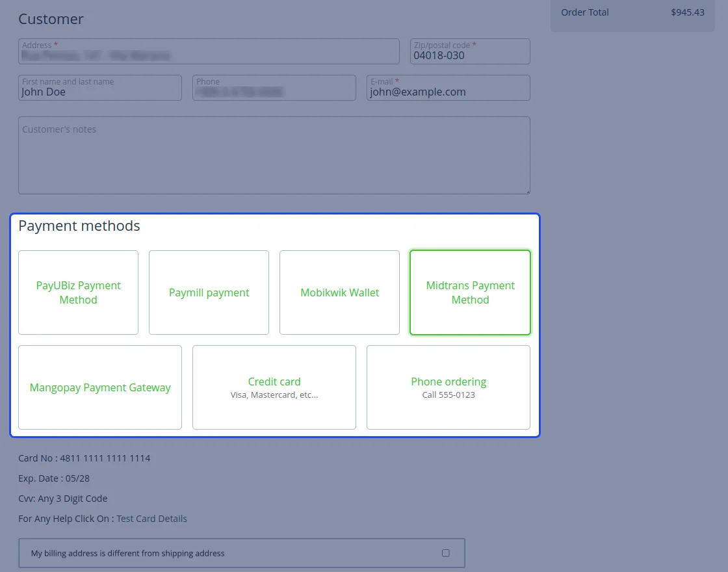Viewport: 728px width, 572px height.
Task: Select PayUBiz Payment Method option
Action: coord(78,292)
